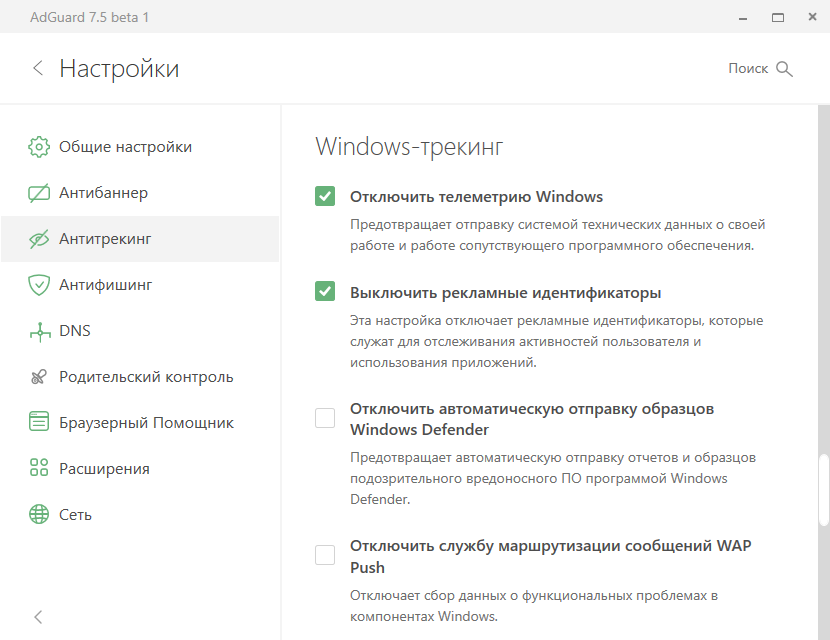Open Браузерный Помощник settings
830x640 pixels.
tap(140, 422)
